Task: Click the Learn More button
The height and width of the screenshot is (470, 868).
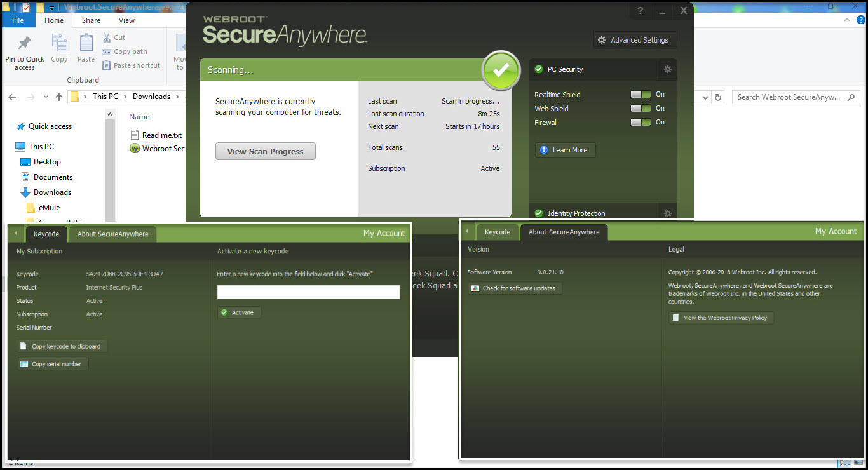Action: click(565, 150)
